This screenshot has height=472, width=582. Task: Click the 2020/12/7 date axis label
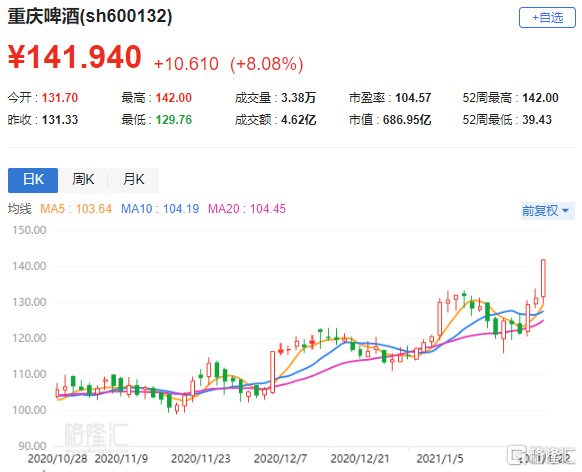click(280, 459)
